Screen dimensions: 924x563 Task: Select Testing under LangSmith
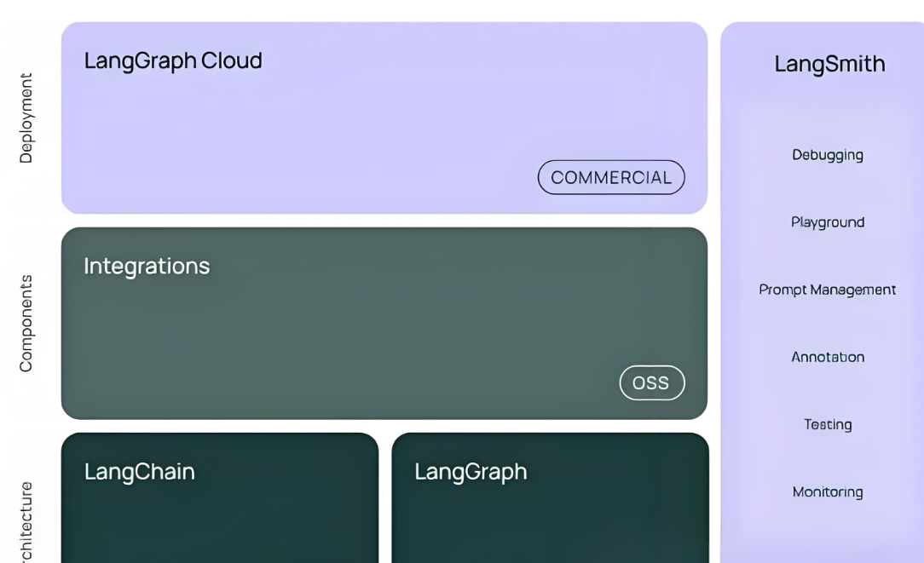[x=828, y=424]
